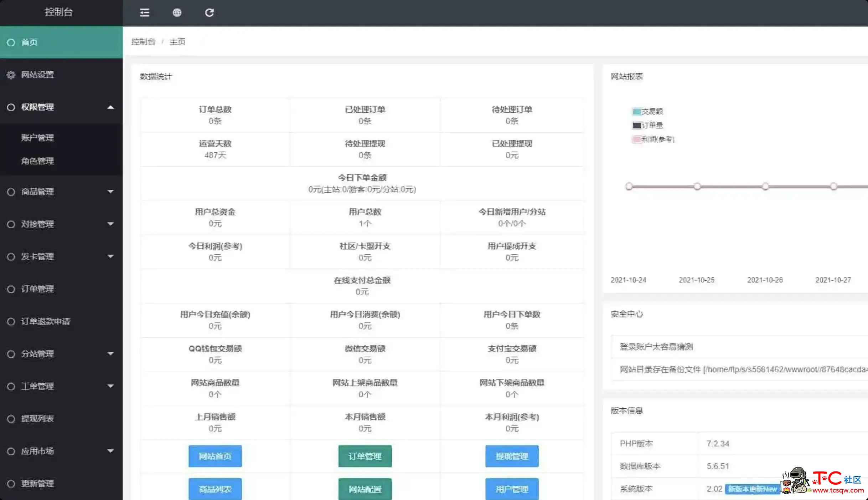
Task: Toggle the 工单管理 menu section
Action: click(60, 386)
